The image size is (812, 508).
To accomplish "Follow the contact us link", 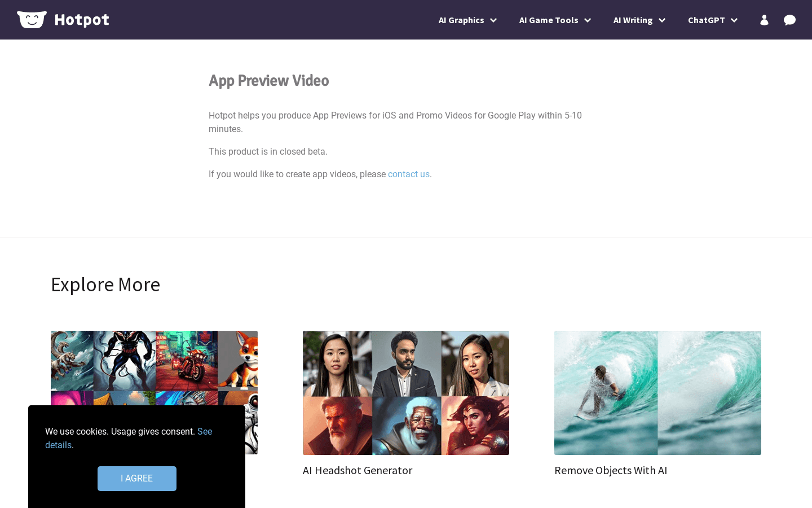I will (x=409, y=174).
